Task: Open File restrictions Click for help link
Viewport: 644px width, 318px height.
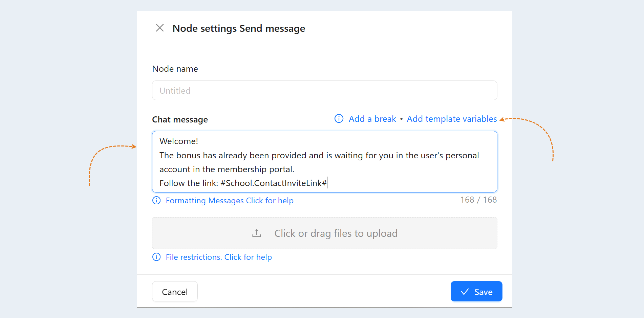Action: click(219, 257)
